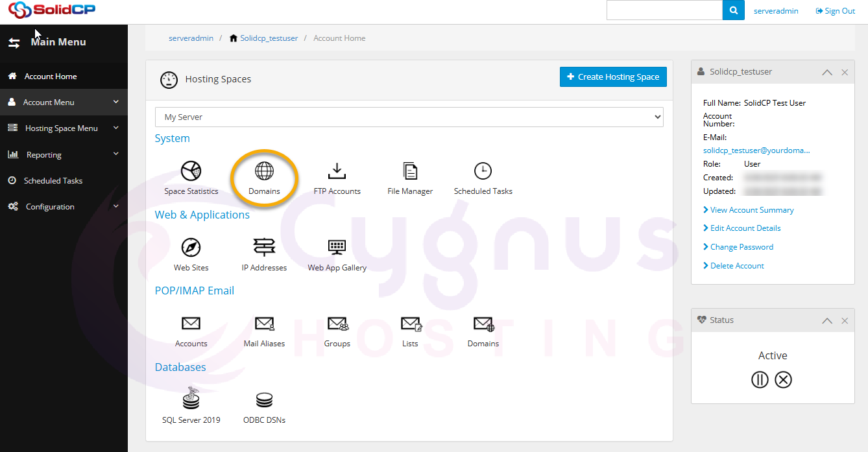Viewport: 868px width, 452px height.
Task: Click the Create Hosting Space button
Action: pos(612,77)
